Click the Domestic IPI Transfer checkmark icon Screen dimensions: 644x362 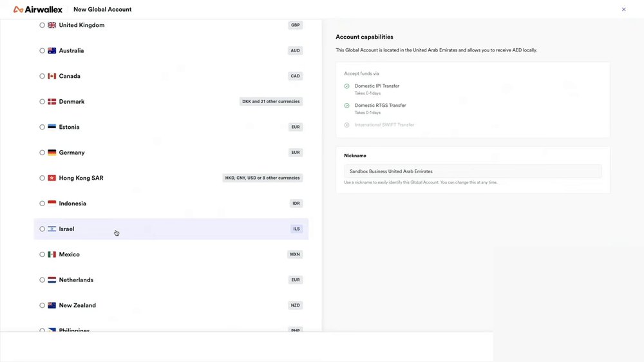coord(346,86)
